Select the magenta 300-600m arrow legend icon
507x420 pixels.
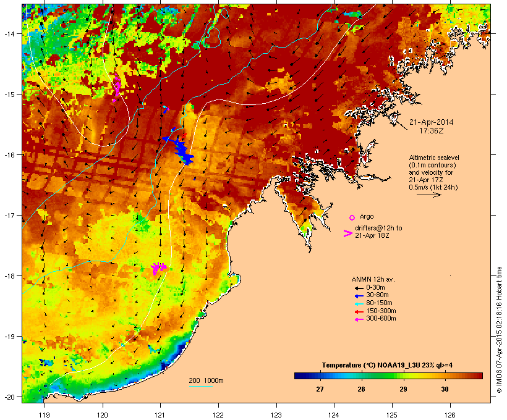[x=359, y=319]
